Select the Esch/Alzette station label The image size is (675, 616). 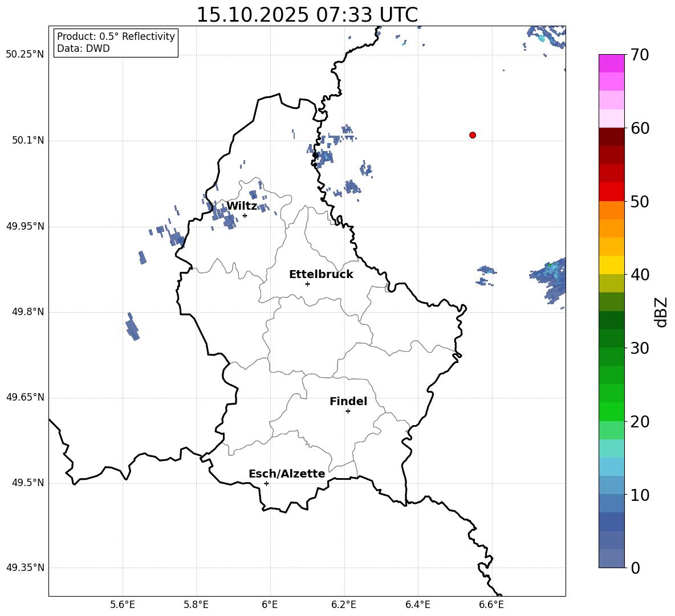287,474
